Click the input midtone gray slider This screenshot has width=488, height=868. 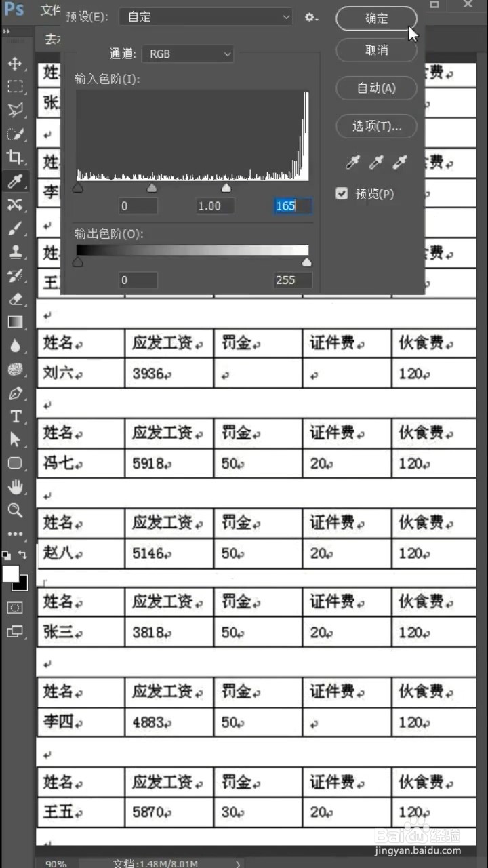[x=152, y=188]
